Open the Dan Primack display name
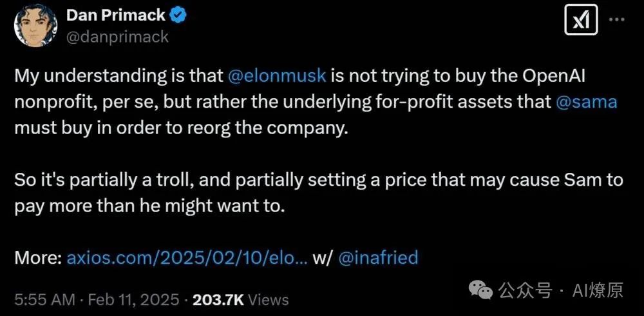This screenshot has width=644, height=316. 115,15
